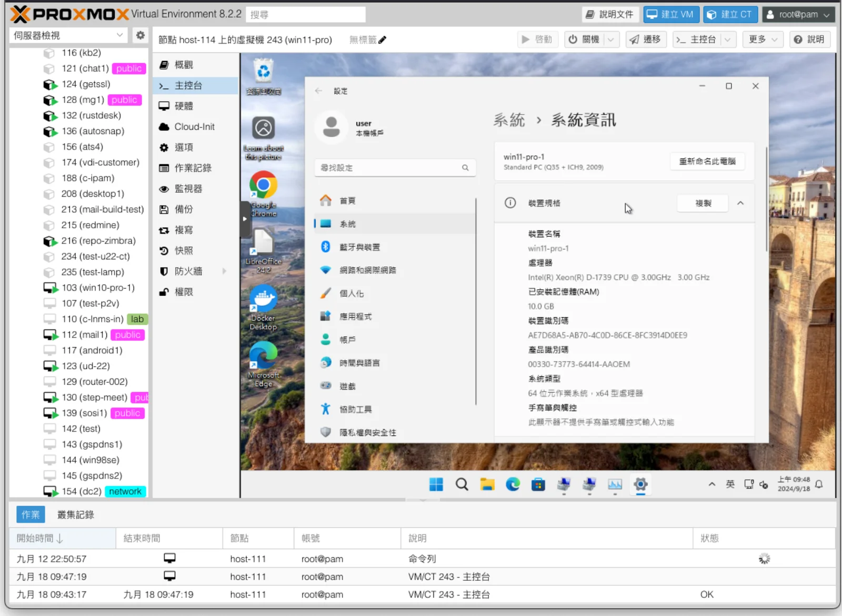This screenshot has width=842, height=616.
Task: Open Microsoft Edge desktop shortcut
Action: click(263, 365)
